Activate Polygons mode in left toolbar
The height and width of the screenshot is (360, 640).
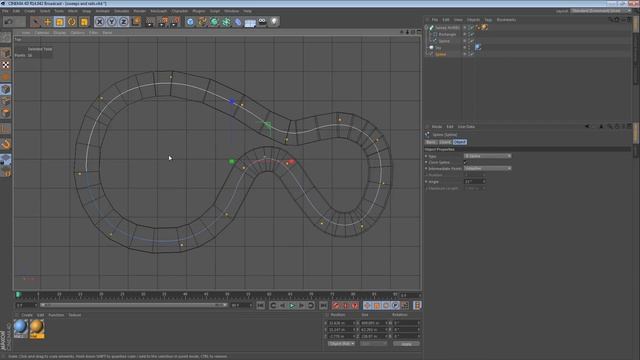coord(6,113)
